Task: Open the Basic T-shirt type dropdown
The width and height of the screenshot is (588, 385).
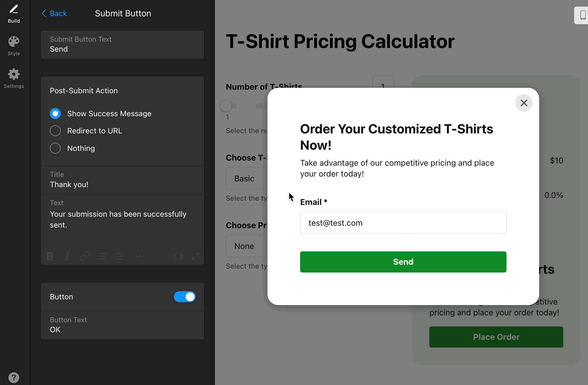Action: tap(246, 179)
